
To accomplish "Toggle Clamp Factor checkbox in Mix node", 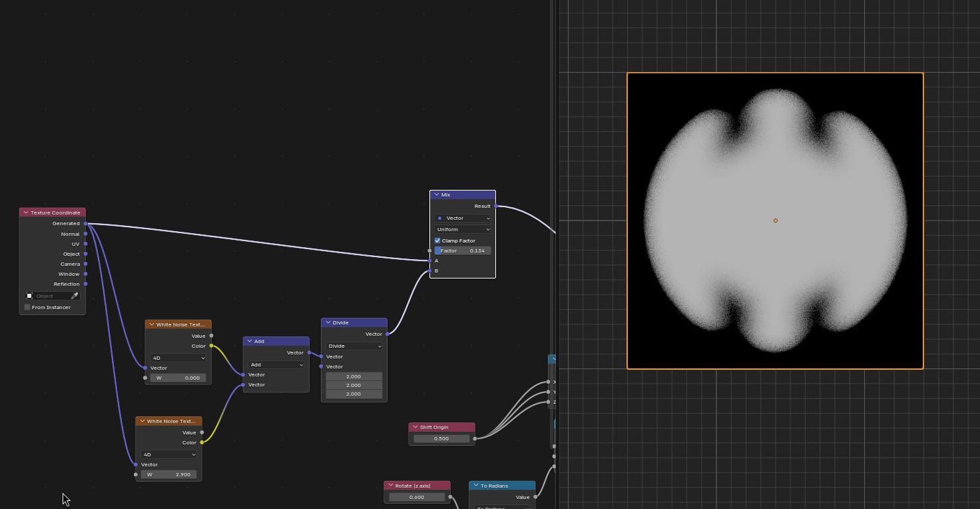I will [x=437, y=241].
